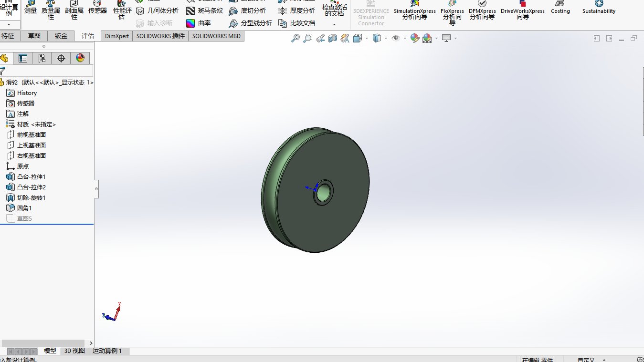Click the Section View icon
The height and width of the screenshot is (362, 644).
333,38
